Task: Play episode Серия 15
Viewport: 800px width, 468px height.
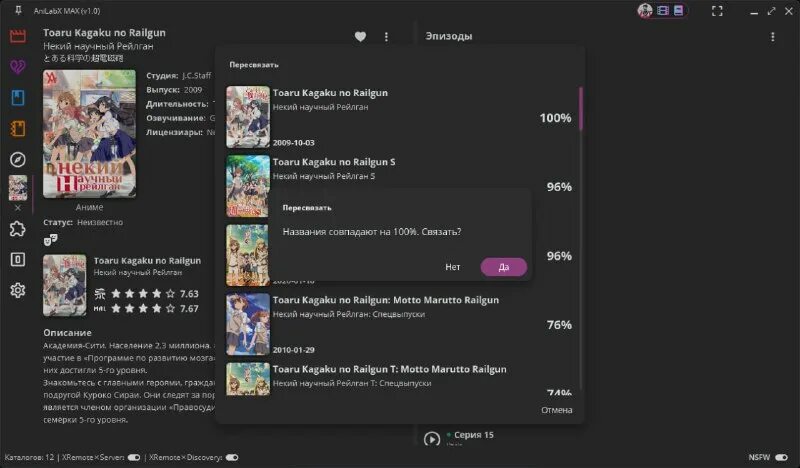Action: (432, 439)
